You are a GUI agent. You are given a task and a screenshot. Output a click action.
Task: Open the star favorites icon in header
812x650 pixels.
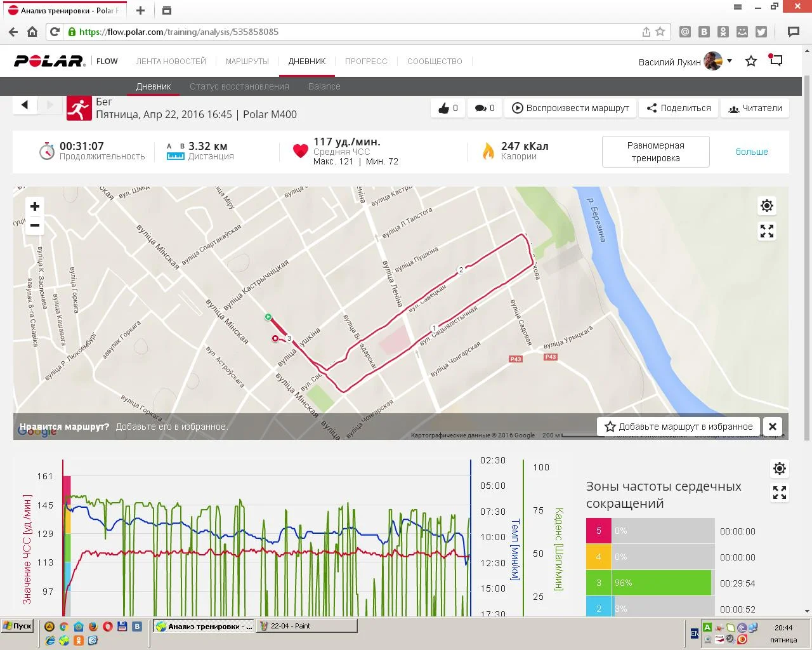point(751,62)
